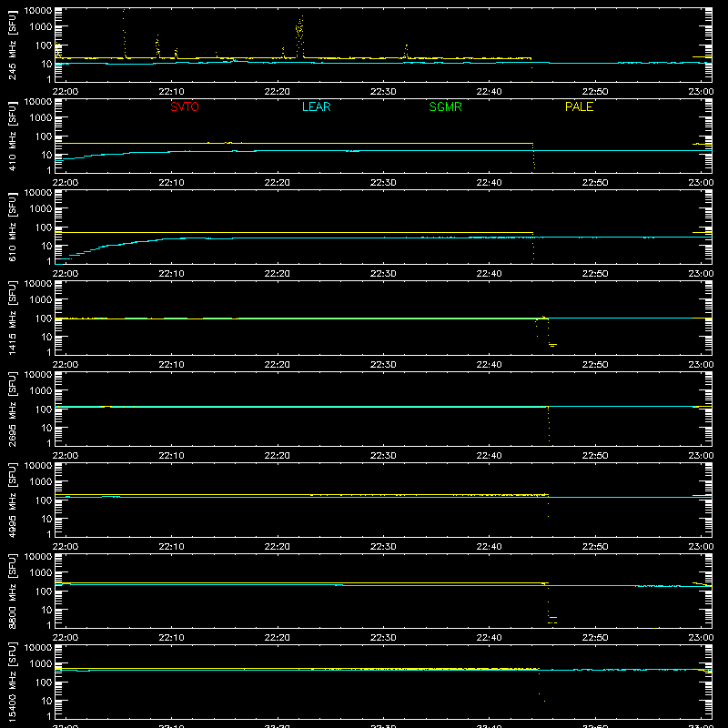The width and height of the screenshot is (728, 728).
Task: Click the yellow PALE drop-off in the 1415 MHz plot
Action: point(546,331)
